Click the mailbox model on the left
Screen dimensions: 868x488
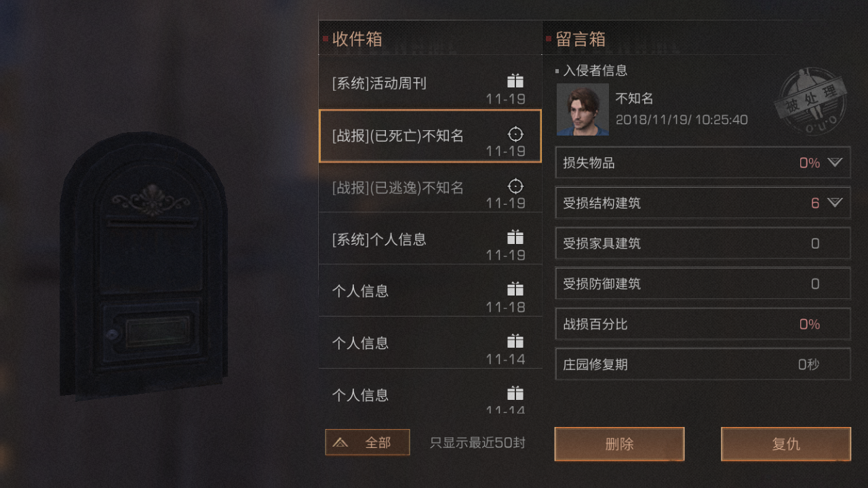click(x=144, y=266)
